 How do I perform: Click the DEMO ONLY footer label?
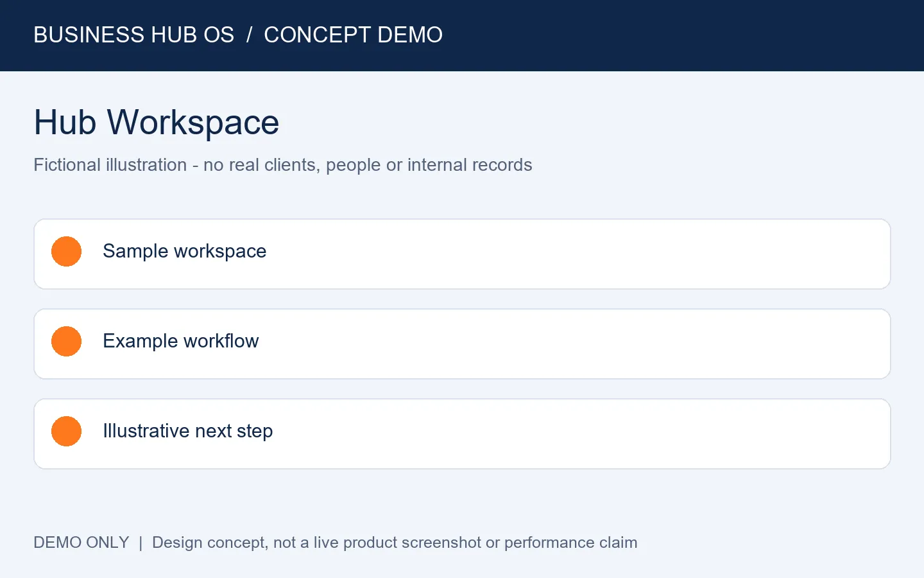[81, 543]
